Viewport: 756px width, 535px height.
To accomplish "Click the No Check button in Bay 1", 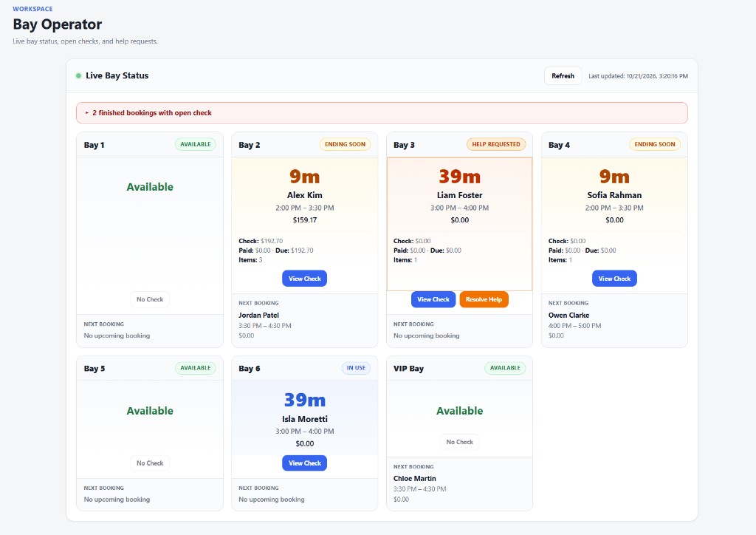I will point(150,299).
